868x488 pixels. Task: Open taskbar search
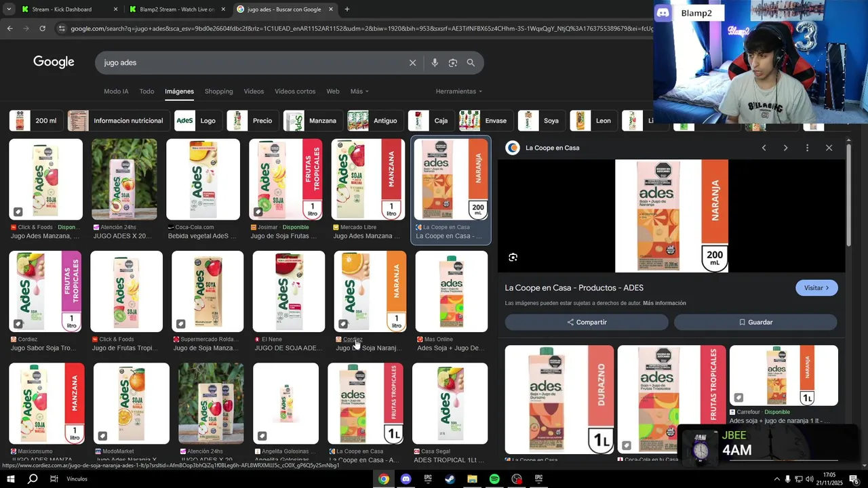click(x=33, y=479)
